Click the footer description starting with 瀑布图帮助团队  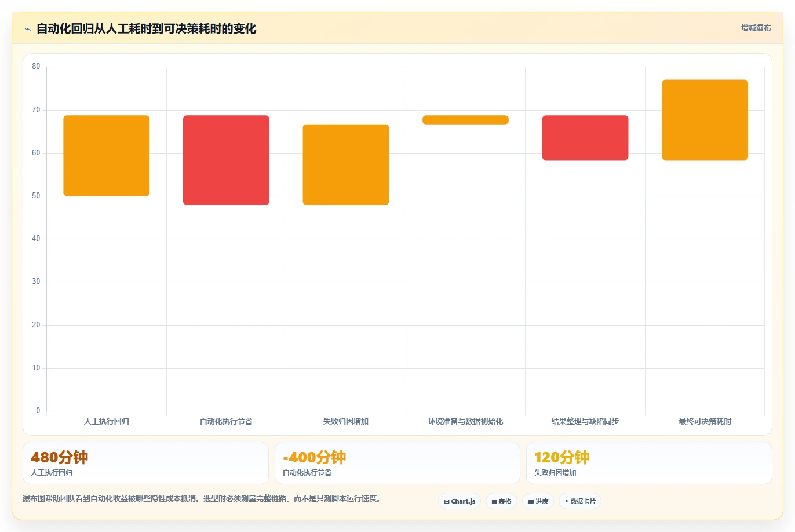point(202,498)
